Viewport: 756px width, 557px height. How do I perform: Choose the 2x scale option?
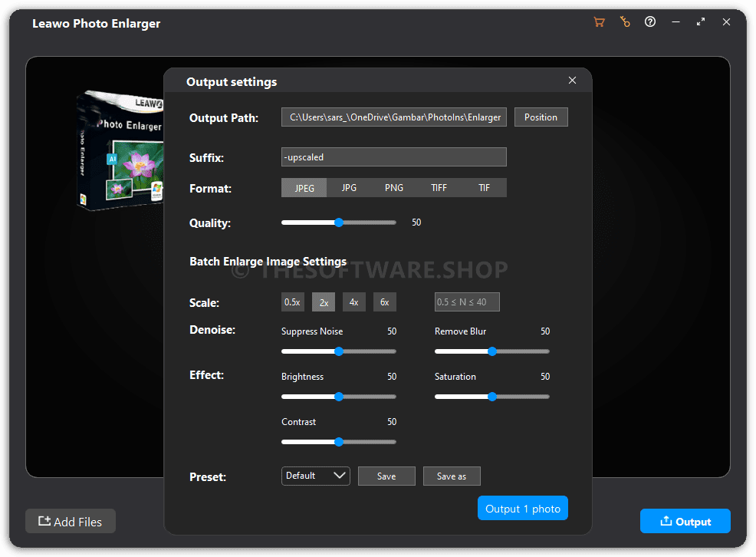point(324,302)
